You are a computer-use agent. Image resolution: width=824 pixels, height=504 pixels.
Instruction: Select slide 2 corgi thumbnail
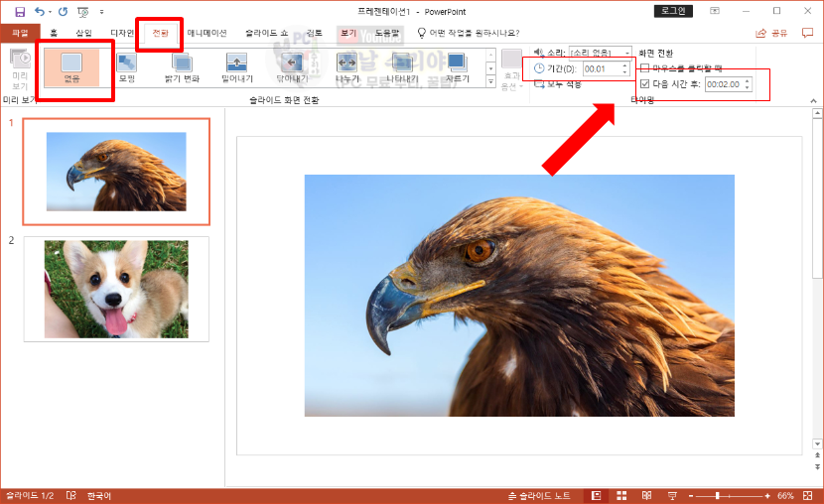click(x=116, y=290)
